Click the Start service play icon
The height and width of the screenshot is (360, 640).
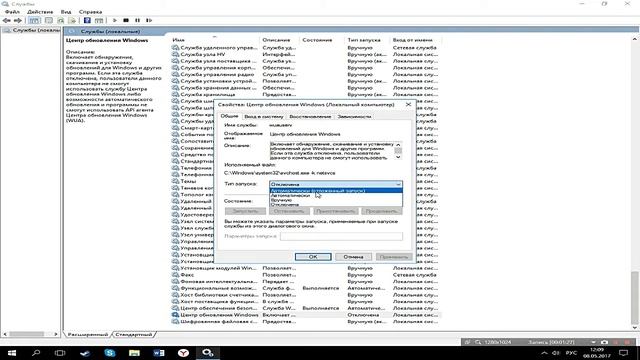point(115,20)
